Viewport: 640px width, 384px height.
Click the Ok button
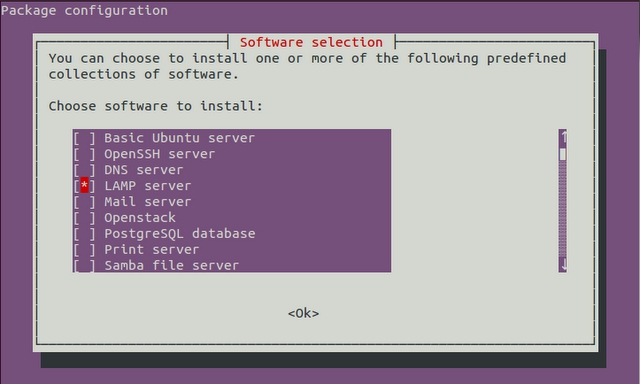303,313
